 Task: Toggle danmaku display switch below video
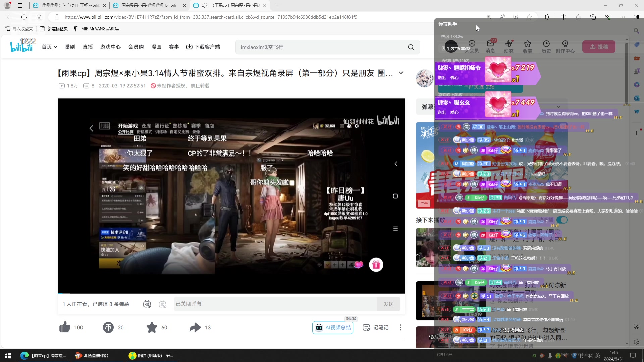coord(147,304)
